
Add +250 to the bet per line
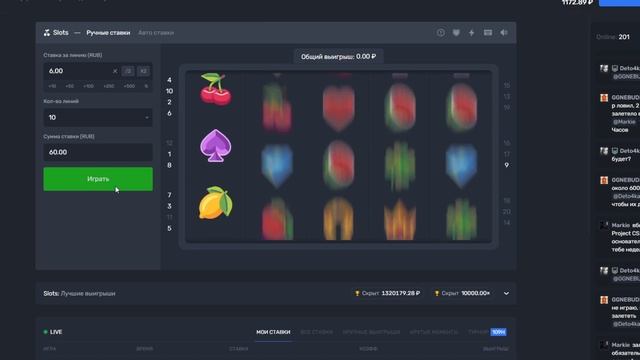109,86
